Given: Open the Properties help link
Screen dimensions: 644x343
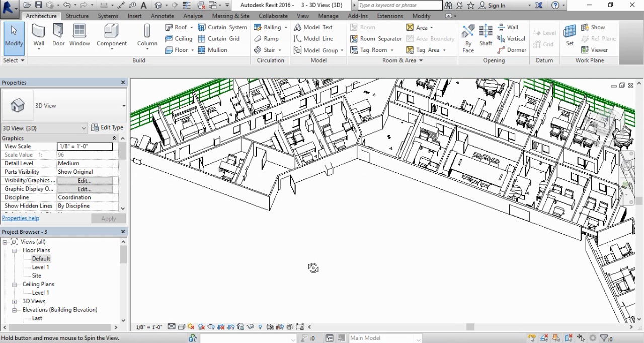Looking at the screenshot, I should tap(21, 218).
